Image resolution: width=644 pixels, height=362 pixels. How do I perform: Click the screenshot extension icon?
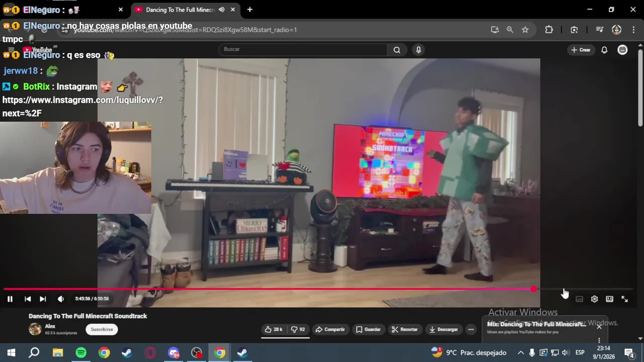click(x=574, y=30)
